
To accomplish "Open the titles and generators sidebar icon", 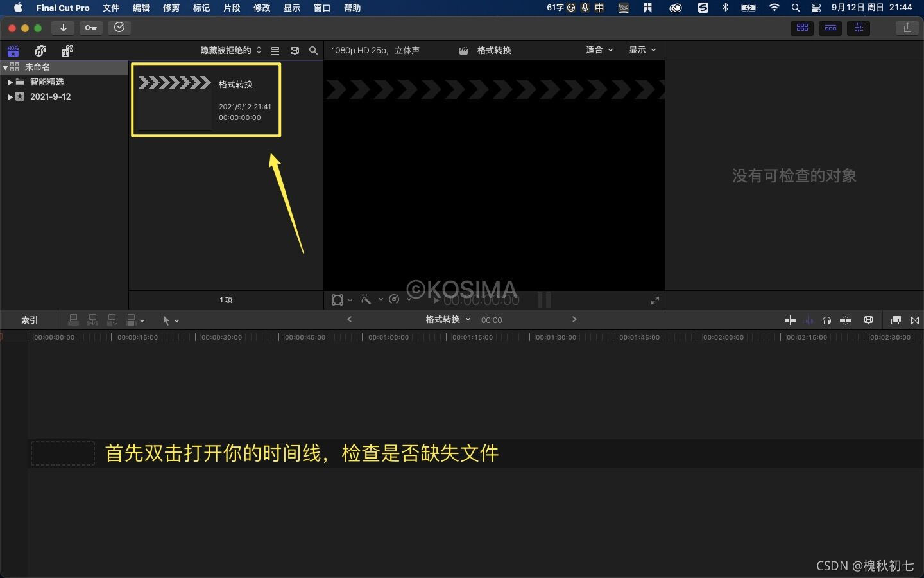I will [67, 50].
